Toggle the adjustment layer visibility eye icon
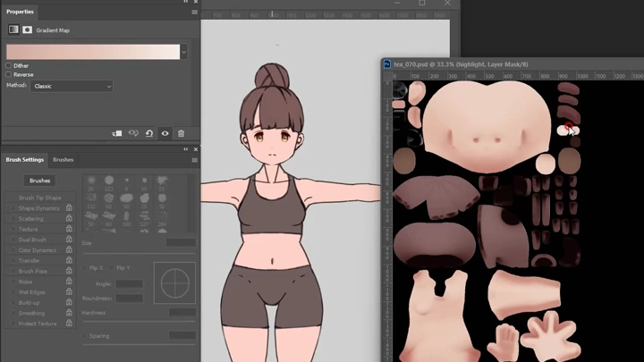This screenshot has width=644, height=362. click(x=165, y=133)
